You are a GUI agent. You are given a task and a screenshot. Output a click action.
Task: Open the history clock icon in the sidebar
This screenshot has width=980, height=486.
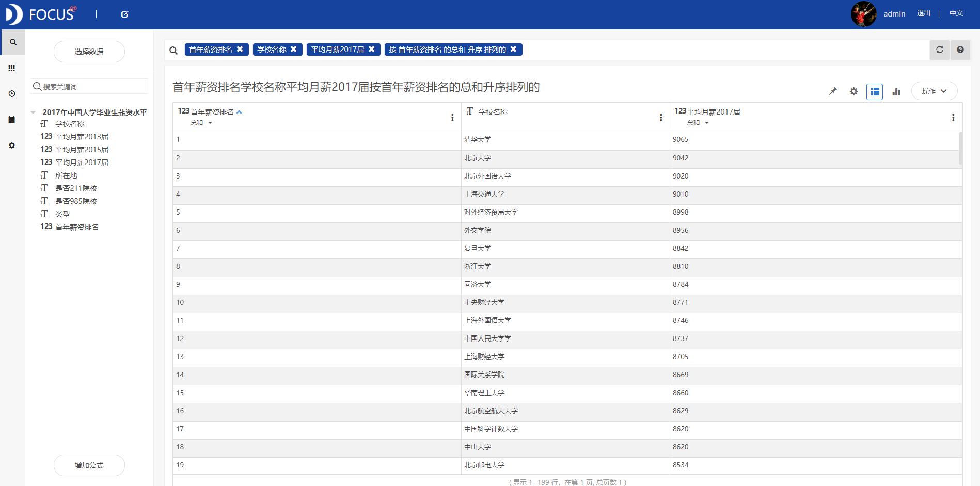point(11,93)
